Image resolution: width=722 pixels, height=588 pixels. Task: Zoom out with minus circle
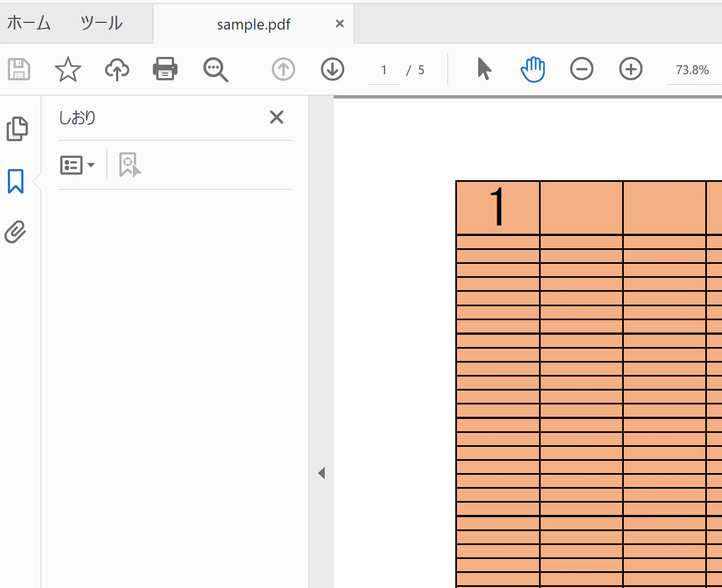pos(581,69)
